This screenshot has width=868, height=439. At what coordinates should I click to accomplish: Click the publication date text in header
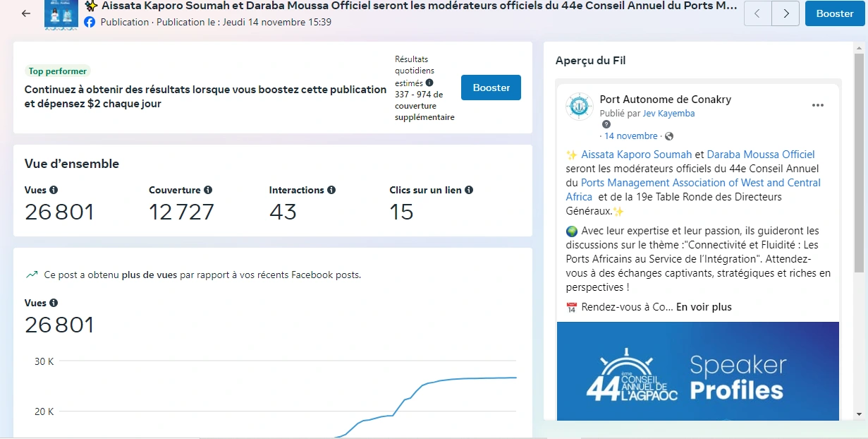244,22
